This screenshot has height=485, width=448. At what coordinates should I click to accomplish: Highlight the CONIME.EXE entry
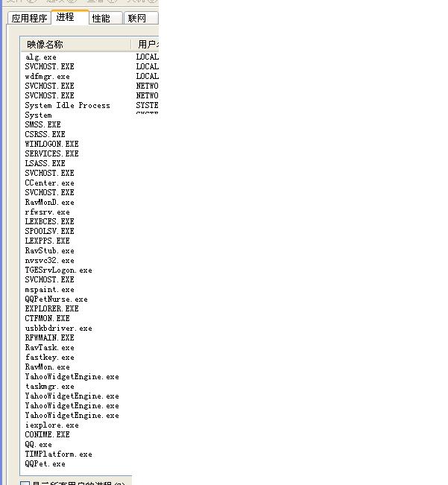coord(48,434)
